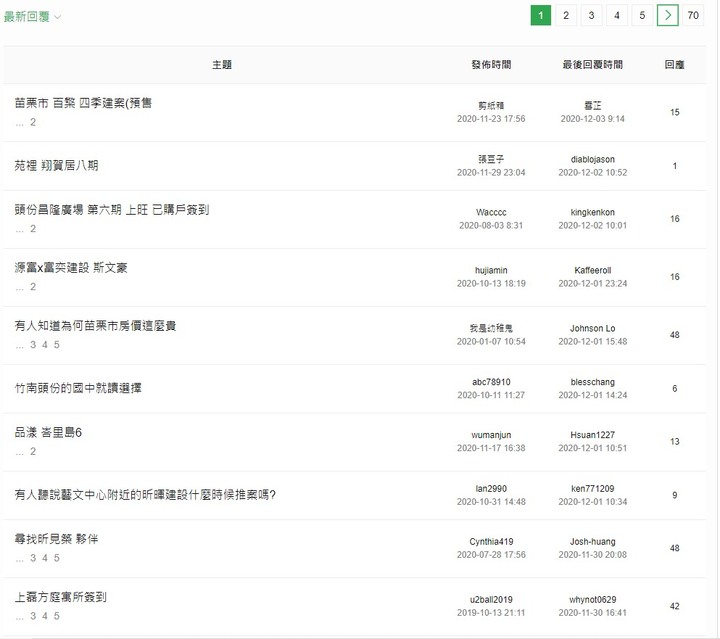
Task: Click last replier Hsuan1227
Action: click(592, 435)
